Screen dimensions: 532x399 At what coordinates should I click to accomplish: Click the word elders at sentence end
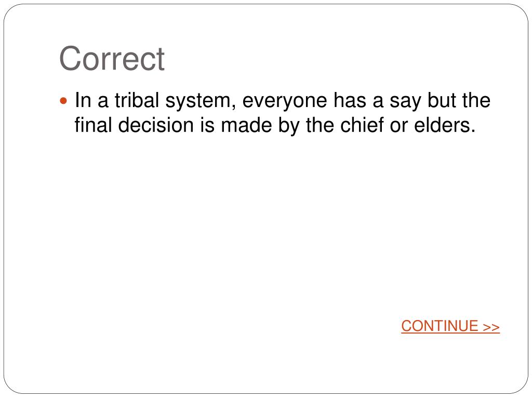click(445, 125)
